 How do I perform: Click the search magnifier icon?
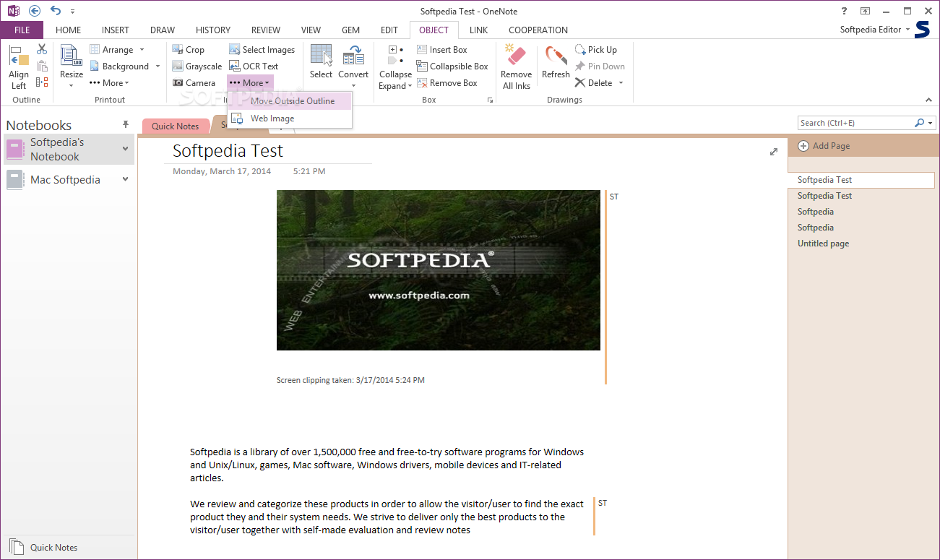[x=919, y=123]
